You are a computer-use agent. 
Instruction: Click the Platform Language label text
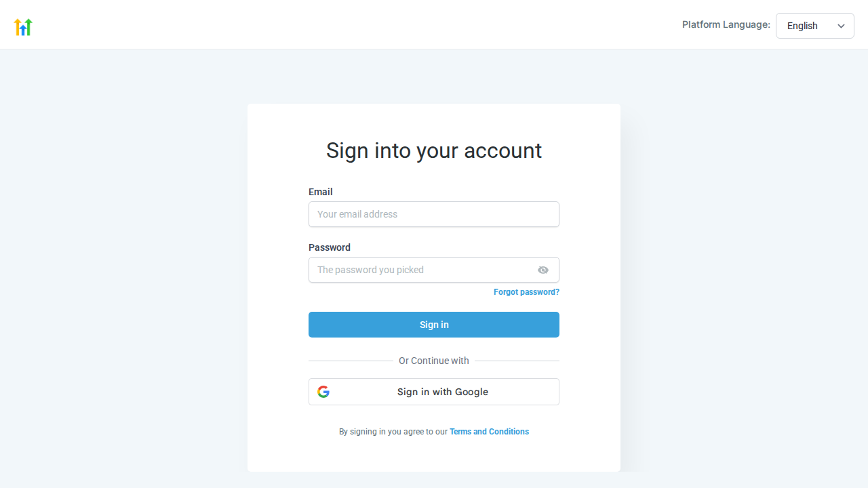pos(726,25)
